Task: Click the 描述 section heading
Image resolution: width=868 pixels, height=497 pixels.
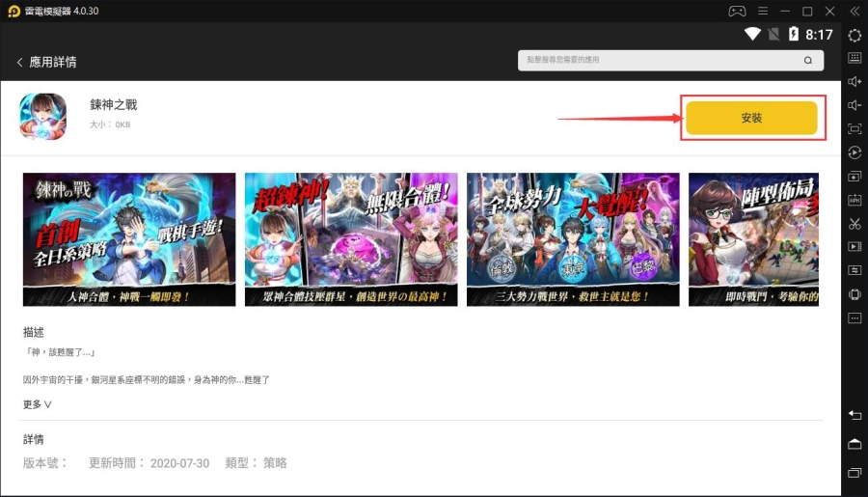Action: [x=33, y=332]
